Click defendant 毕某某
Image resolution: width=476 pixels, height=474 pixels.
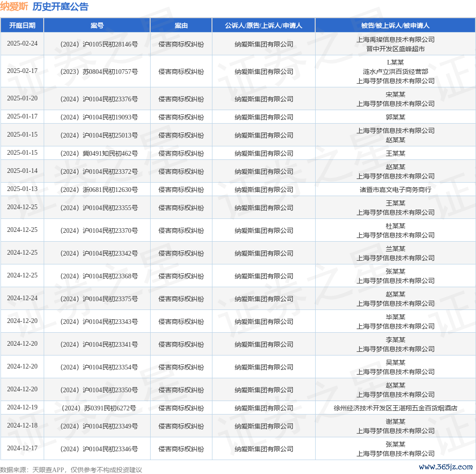tap(395, 317)
